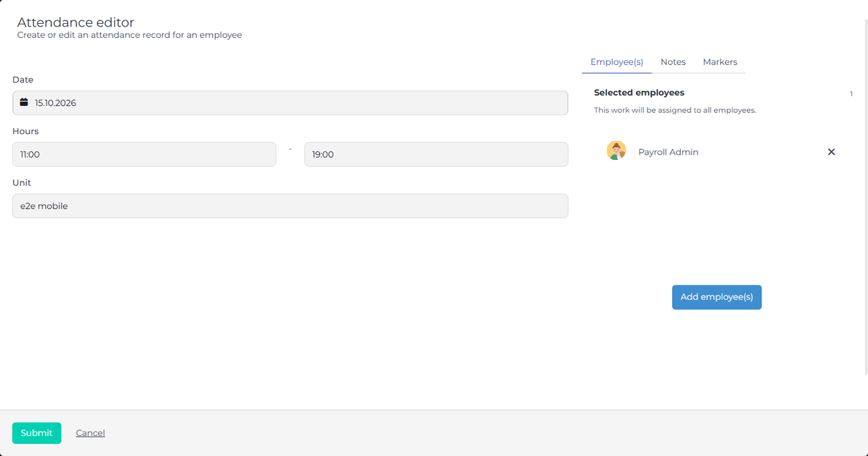Select the Payroll Admin name text

pyautogui.click(x=668, y=152)
